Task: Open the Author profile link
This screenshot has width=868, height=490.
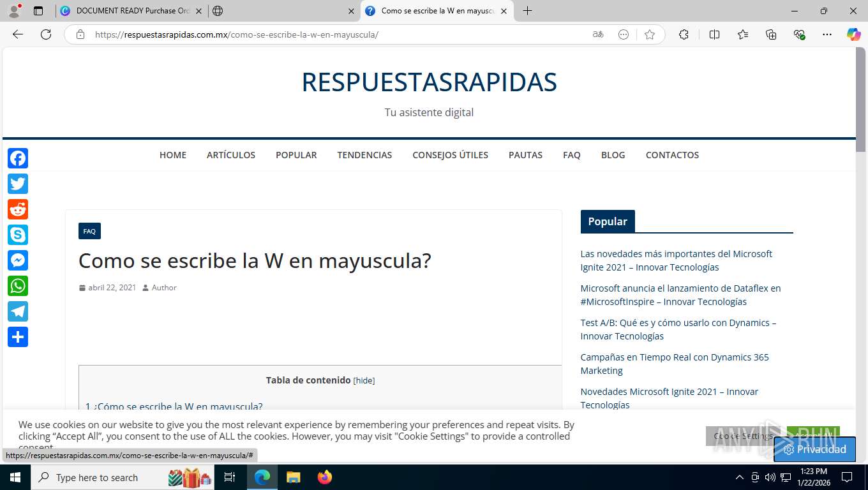Action: [164, 288]
